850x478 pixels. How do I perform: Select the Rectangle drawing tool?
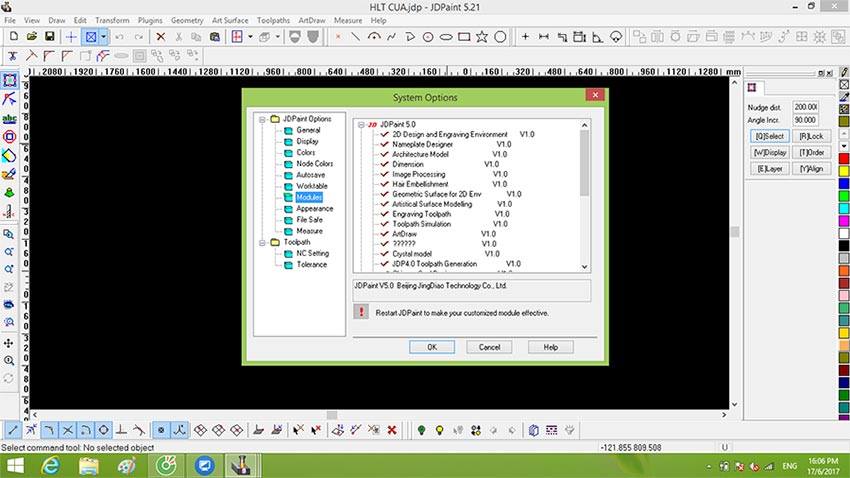pyautogui.click(x=464, y=37)
